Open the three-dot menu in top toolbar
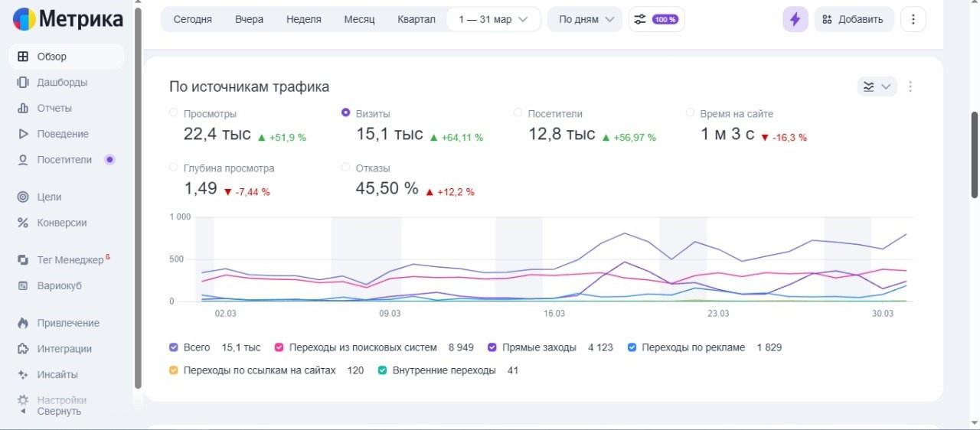Image resolution: width=980 pixels, height=430 pixels. click(913, 19)
